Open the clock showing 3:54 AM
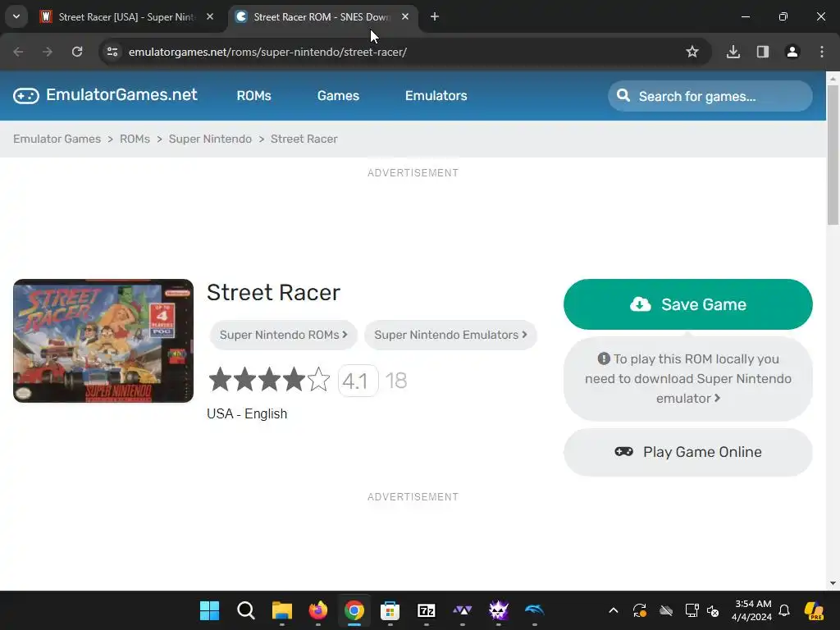The height and width of the screenshot is (630, 840). 751,610
